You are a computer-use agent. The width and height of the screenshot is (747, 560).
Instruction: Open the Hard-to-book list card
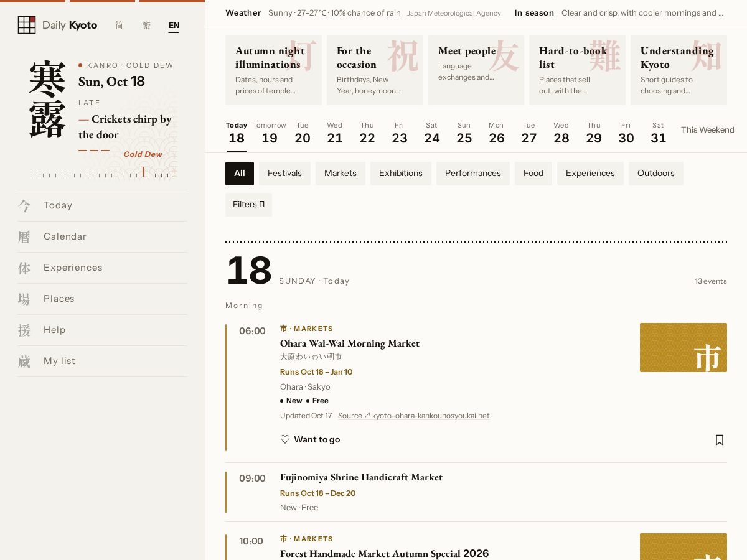click(577, 70)
